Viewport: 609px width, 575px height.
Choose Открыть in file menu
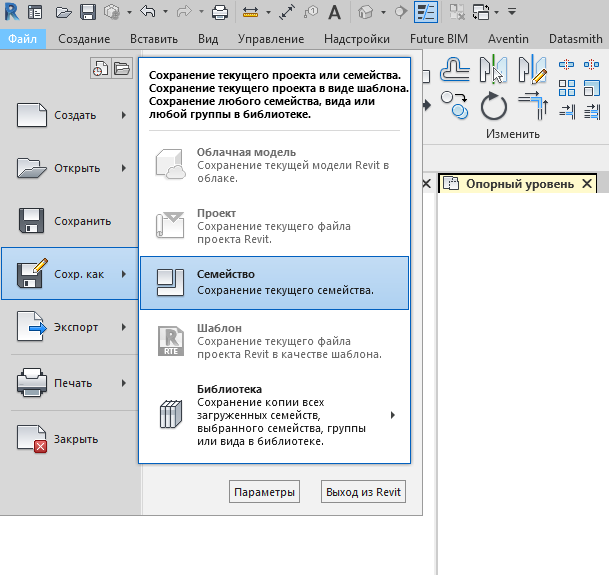coord(70,168)
